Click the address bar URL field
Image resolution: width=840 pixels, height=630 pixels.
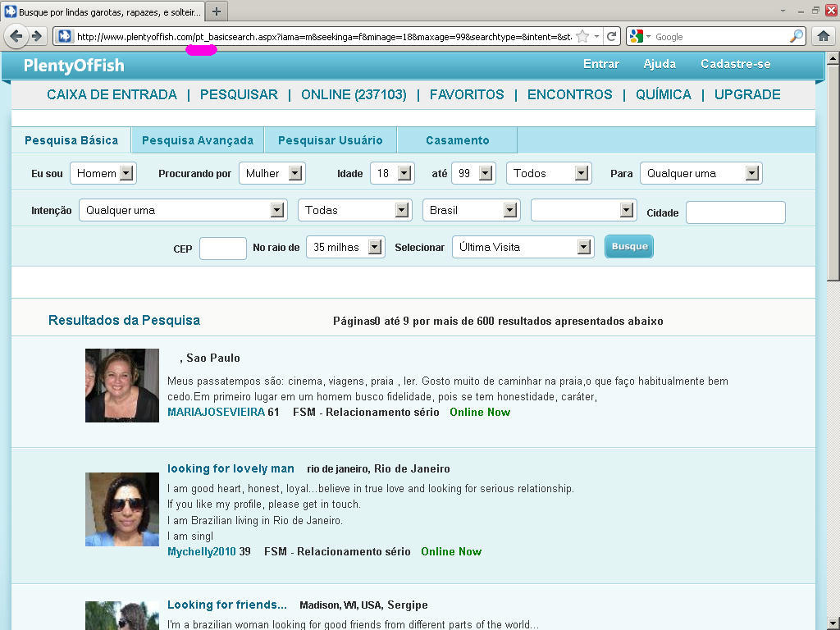click(x=324, y=36)
